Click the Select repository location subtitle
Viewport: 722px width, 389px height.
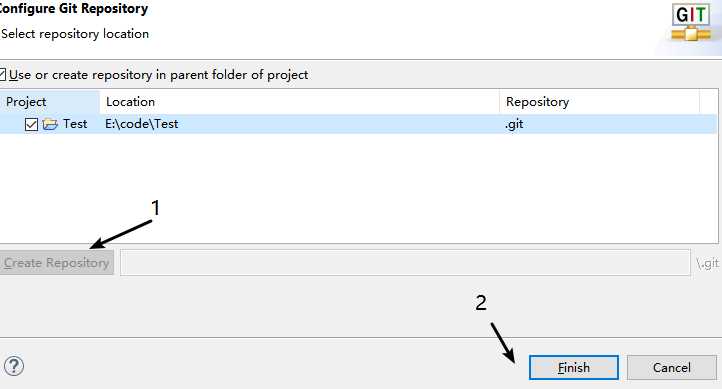[x=75, y=34]
